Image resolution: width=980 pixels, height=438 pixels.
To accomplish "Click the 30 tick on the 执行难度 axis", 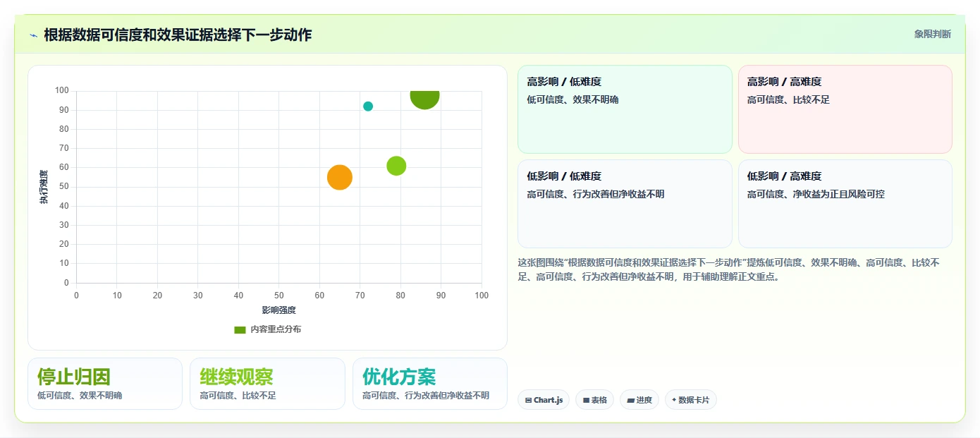I will coord(64,225).
